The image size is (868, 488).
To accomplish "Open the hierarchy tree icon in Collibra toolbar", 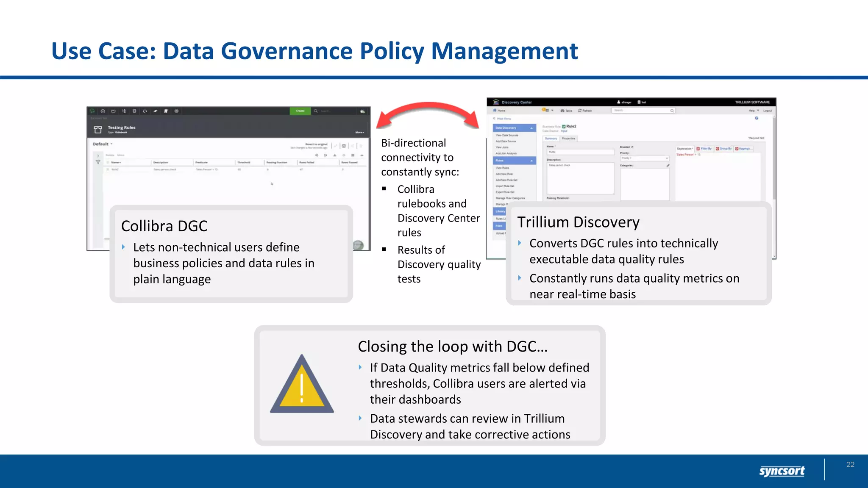I will [124, 111].
